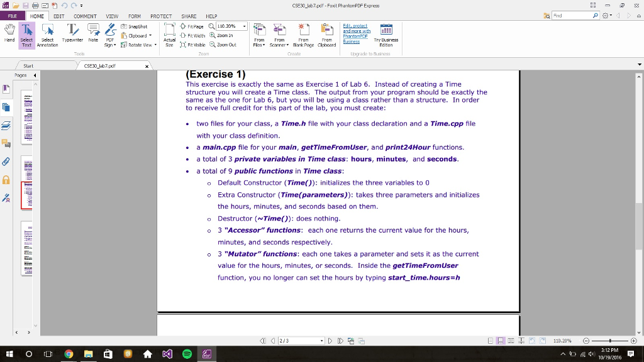Enable continuous page view mode
644x362 pixels.
tap(501, 341)
